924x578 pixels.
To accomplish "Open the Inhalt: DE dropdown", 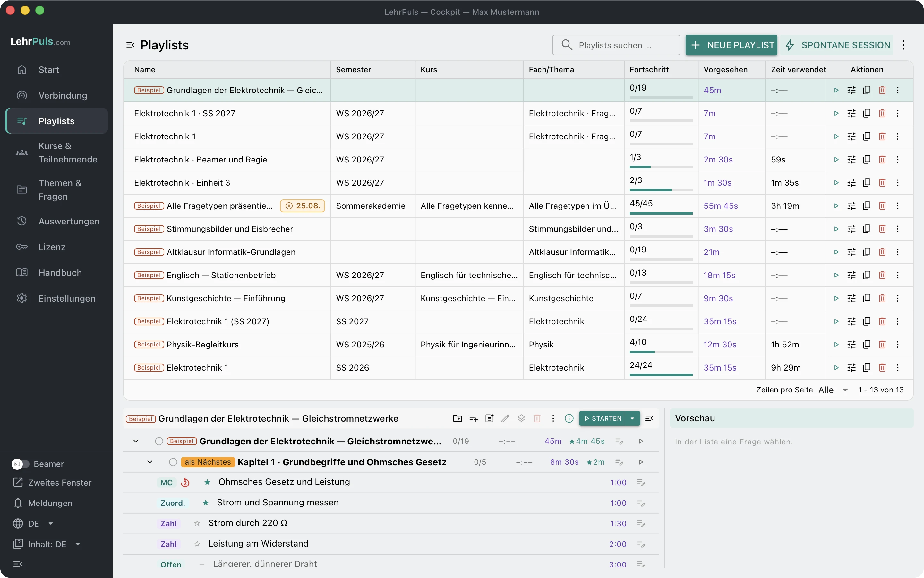I will pyautogui.click(x=47, y=544).
